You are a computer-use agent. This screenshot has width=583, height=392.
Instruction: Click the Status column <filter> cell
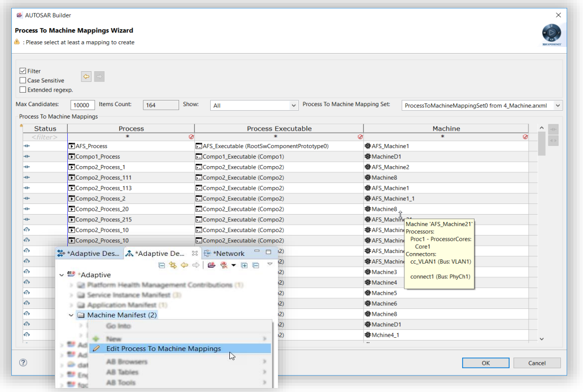[45, 137]
